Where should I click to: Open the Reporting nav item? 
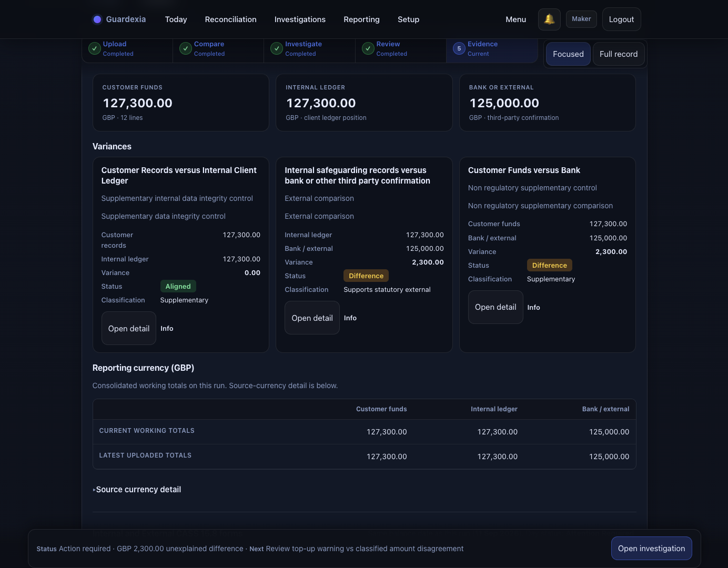tap(361, 19)
